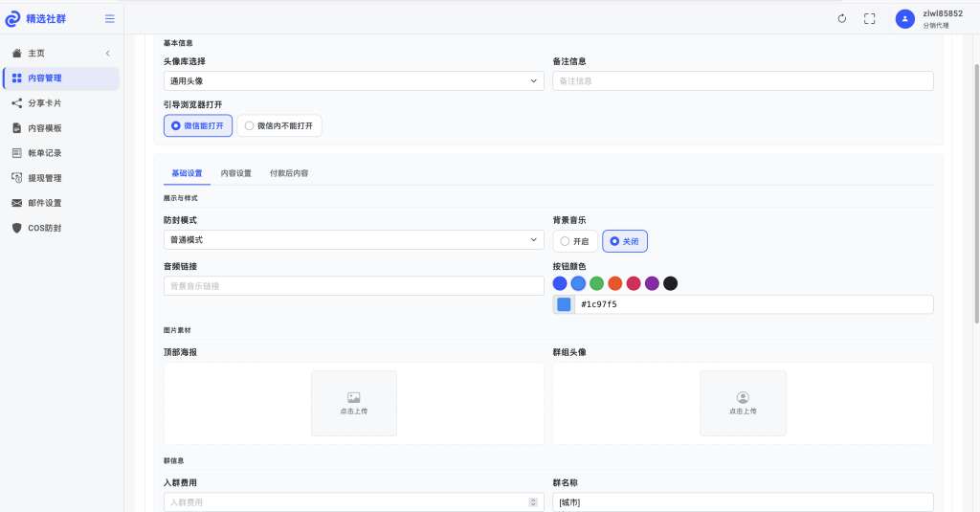Collapse the 主页 chevron in sidebar
This screenshot has width=980, height=512.
pyautogui.click(x=107, y=54)
